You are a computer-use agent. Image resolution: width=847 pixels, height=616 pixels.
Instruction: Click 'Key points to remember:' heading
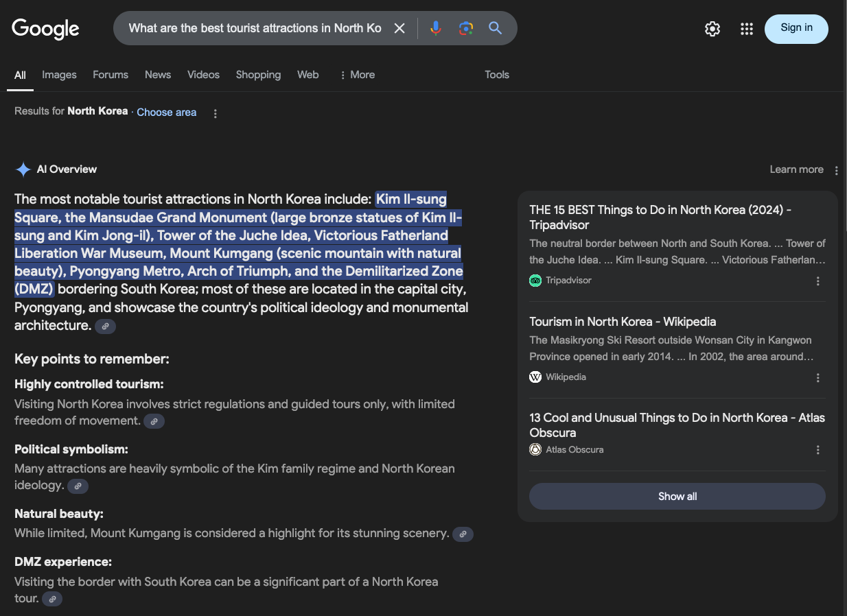(x=92, y=359)
